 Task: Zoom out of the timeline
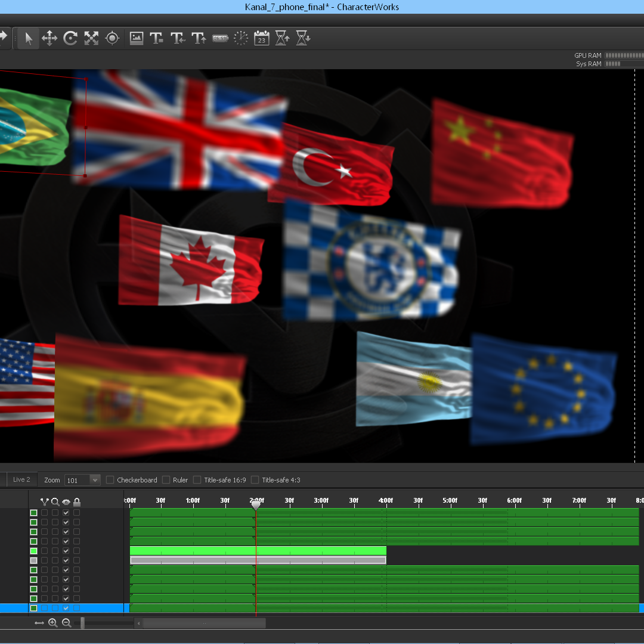[66, 623]
